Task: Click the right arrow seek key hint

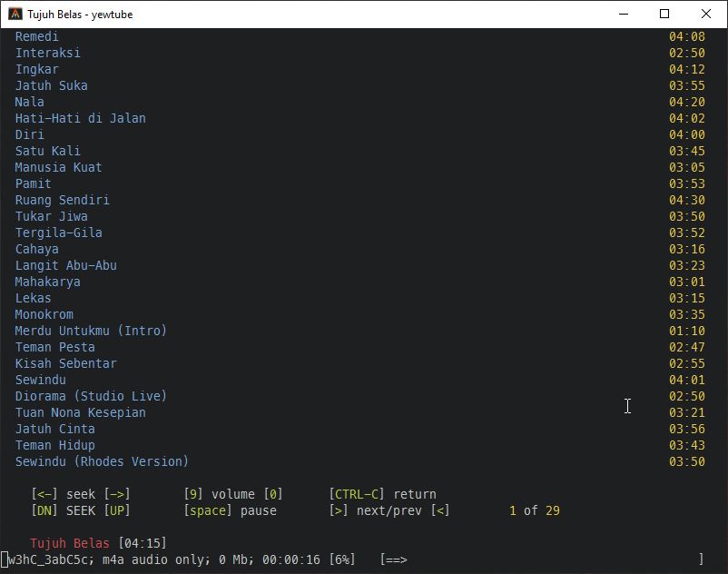Action: (x=117, y=494)
